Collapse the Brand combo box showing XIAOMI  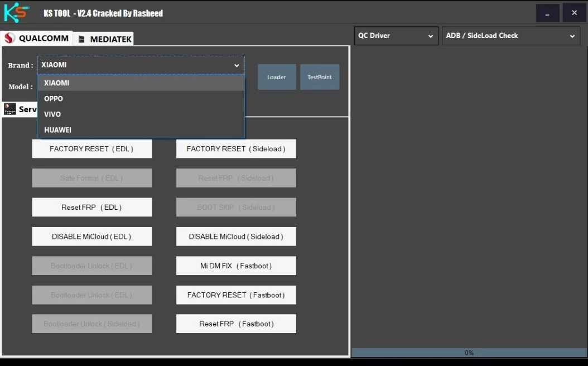[141, 65]
